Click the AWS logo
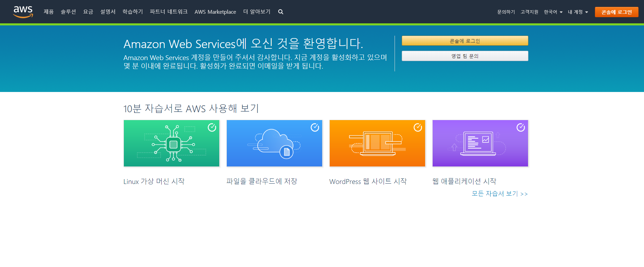The width and height of the screenshot is (644, 267). 23,12
